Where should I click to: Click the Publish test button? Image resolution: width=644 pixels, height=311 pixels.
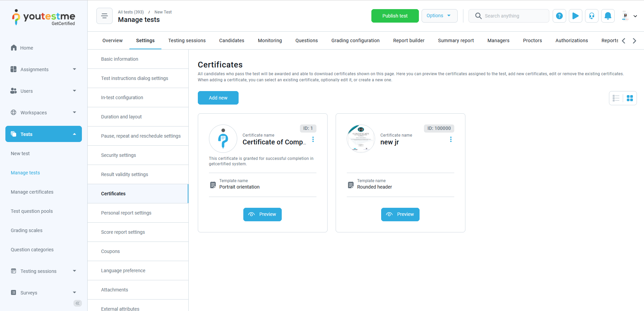click(395, 16)
